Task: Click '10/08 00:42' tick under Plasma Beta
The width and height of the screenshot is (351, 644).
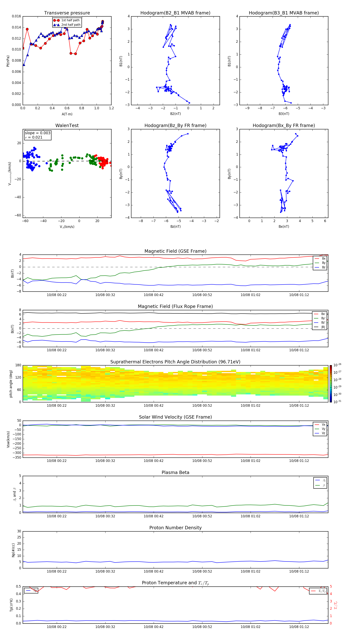Action: coord(154,516)
